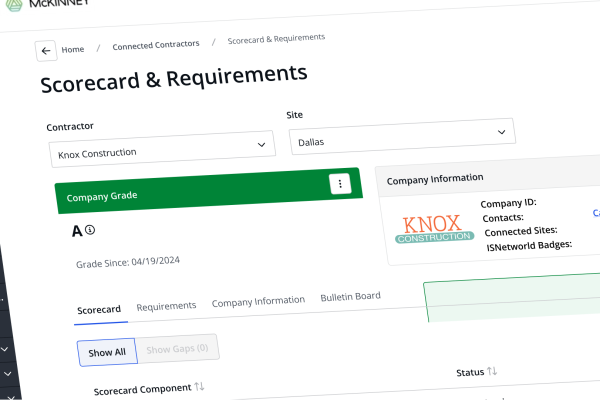Click the Knox Construction logo
Image resolution: width=600 pixels, height=400 pixels.
(434, 229)
